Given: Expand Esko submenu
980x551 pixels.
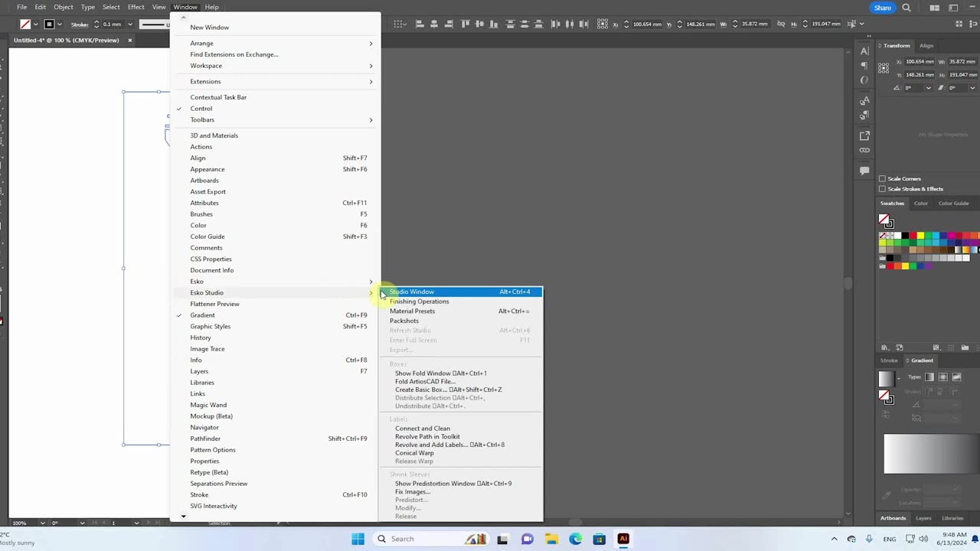Looking at the screenshot, I should pos(276,282).
